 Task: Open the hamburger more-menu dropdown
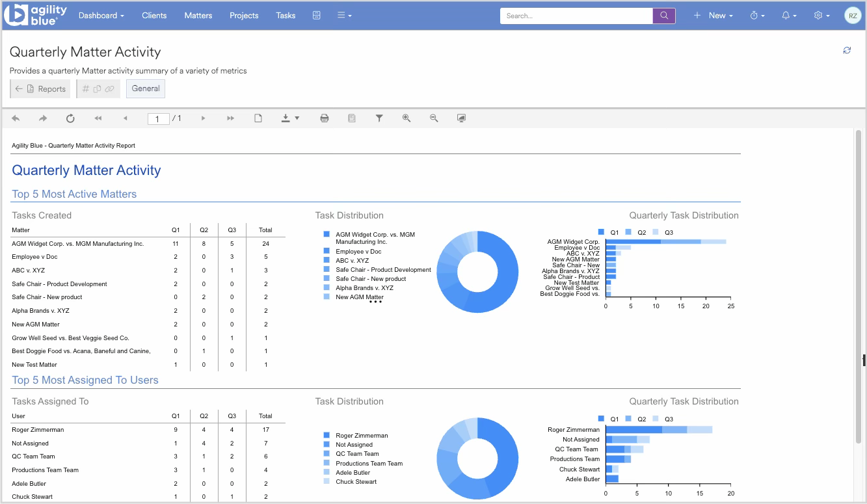point(345,16)
